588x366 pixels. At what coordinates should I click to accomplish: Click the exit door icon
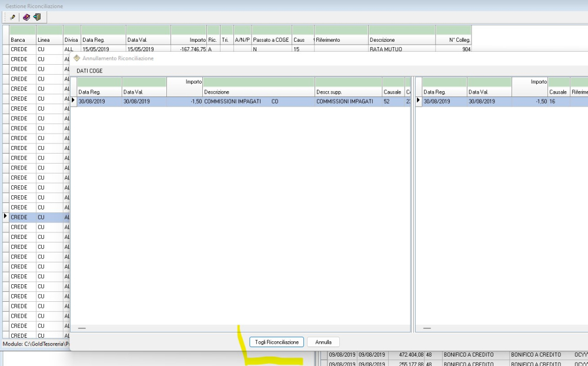pyautogui.click(x=36, y=17)
